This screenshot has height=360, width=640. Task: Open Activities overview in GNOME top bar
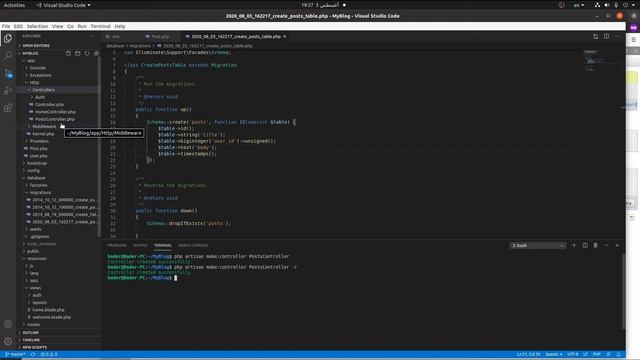(14, 5)
